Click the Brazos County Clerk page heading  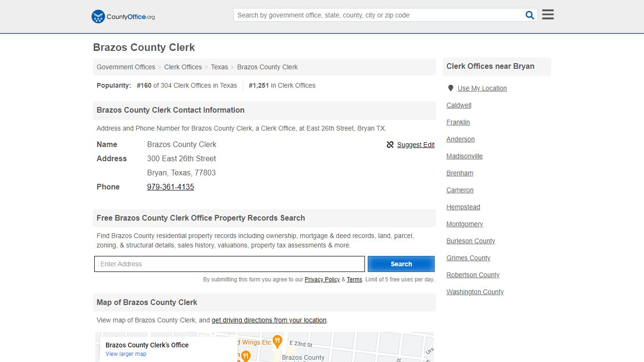click(x=144, y=48)
